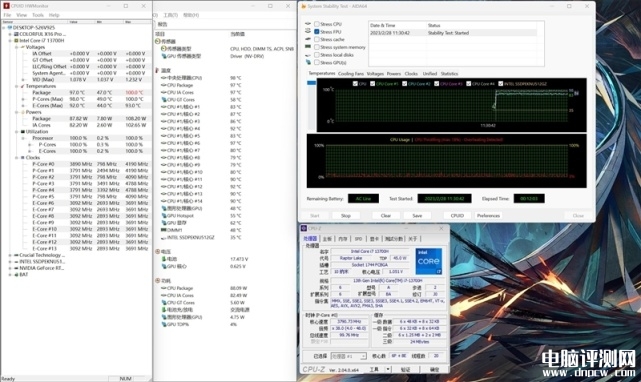Click the Value column header in HWMonitor

point(82,22)
